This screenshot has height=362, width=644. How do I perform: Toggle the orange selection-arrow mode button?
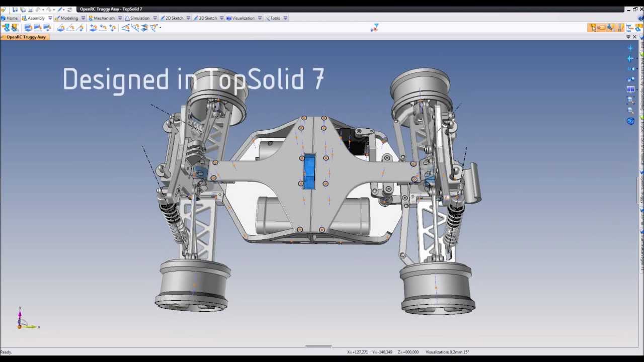click(592, 28)
